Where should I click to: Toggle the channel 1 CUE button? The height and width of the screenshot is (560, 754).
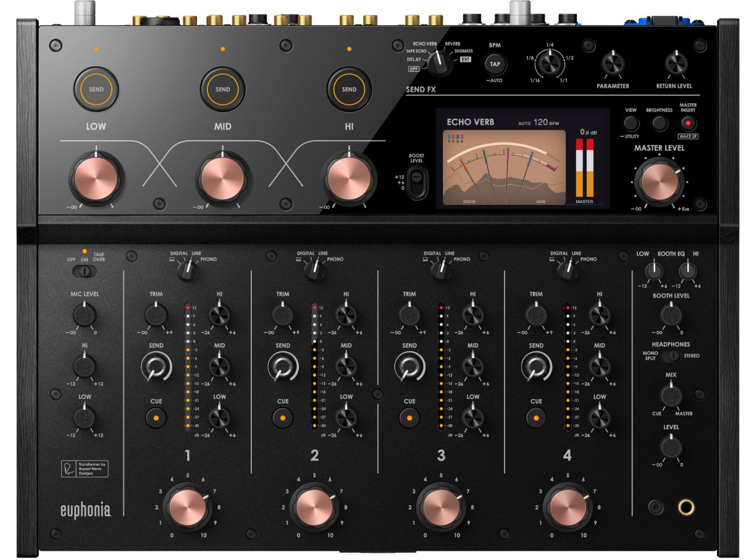tap(156, 418)
